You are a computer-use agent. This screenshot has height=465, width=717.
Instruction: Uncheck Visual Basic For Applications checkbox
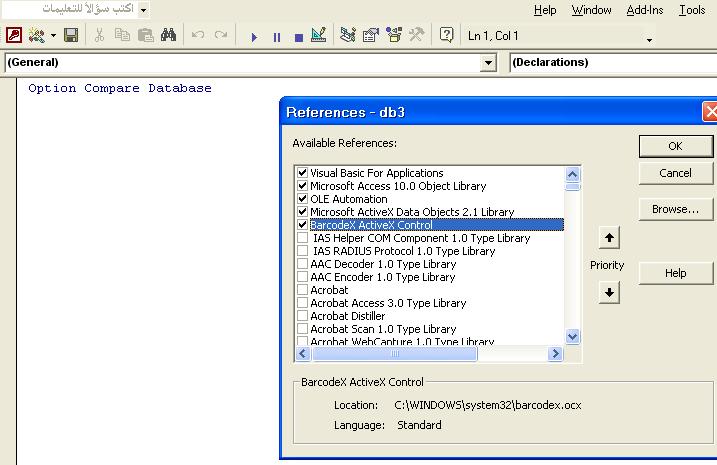(302, 173)
